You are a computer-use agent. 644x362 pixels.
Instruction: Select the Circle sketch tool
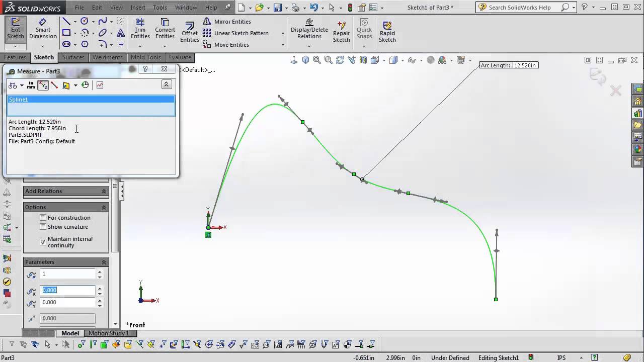[85, 21]
